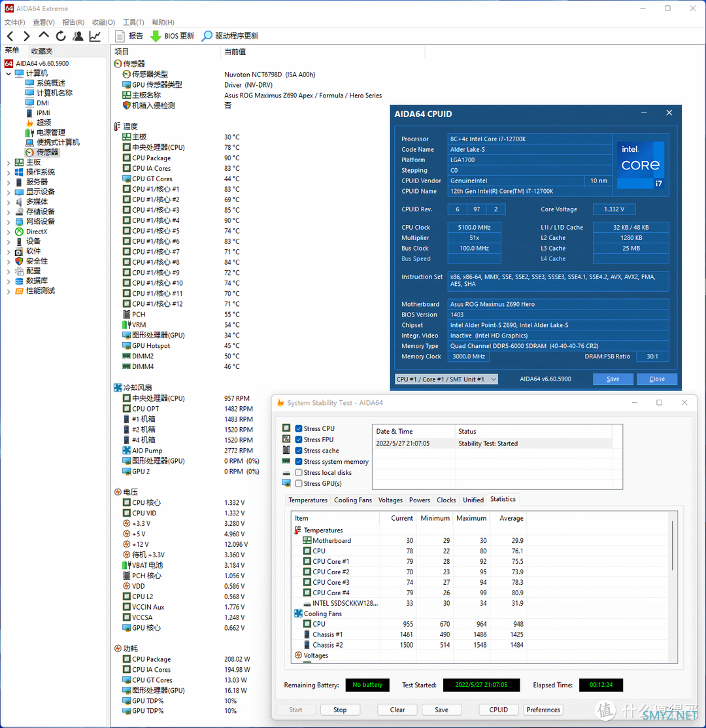Screen dimensions: 706x728
Task: Select the 系统概述 tree item icon
Action: point(29,83)
